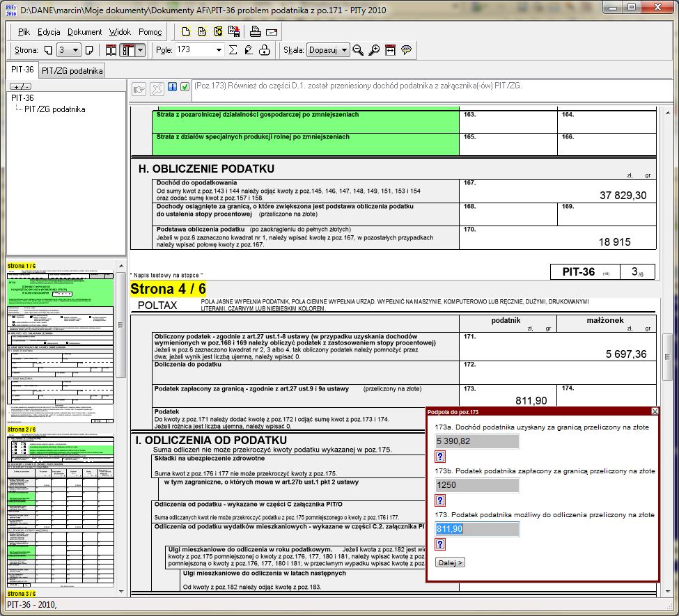Go to next page using the page arrow icon
The width and height of the screenshot is (679, 616).
coord(88,50)
